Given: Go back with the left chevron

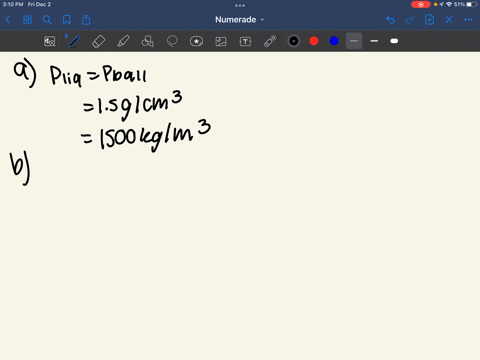Looking at the screenshot, I should 8,20.
